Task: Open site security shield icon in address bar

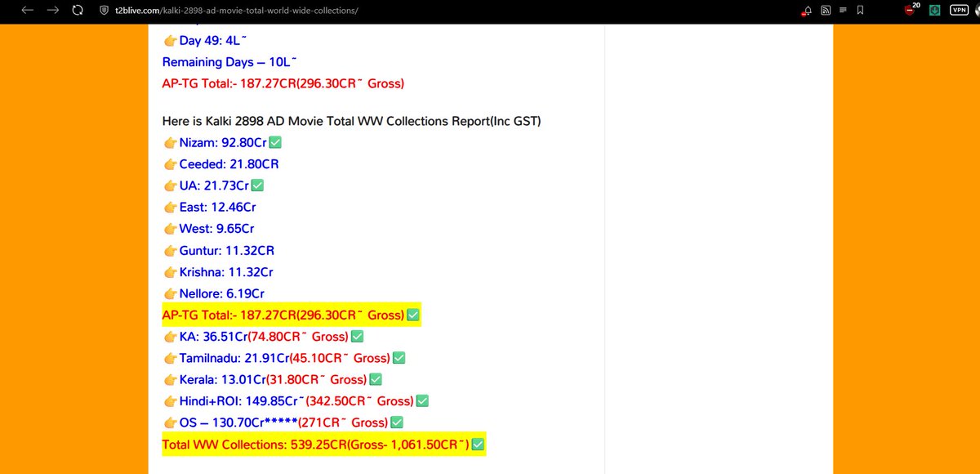Action: tap(103, 11)
